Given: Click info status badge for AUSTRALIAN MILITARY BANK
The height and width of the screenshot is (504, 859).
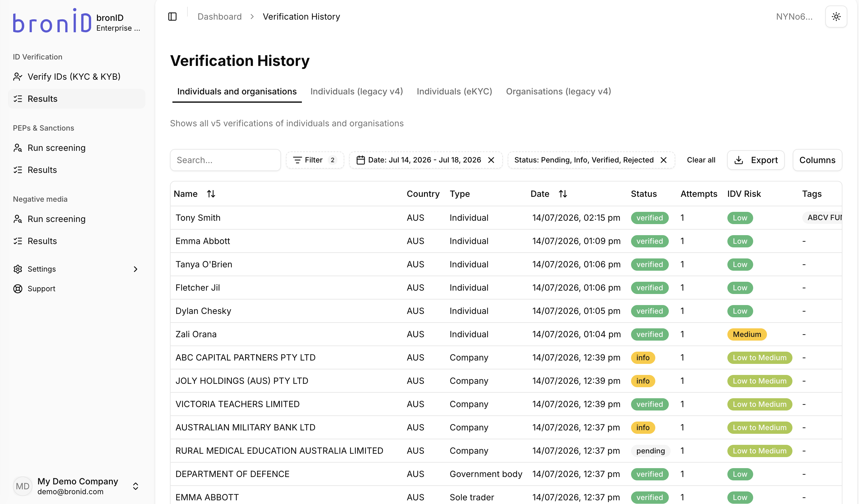Looking at the screenshot, I should 643,427.
